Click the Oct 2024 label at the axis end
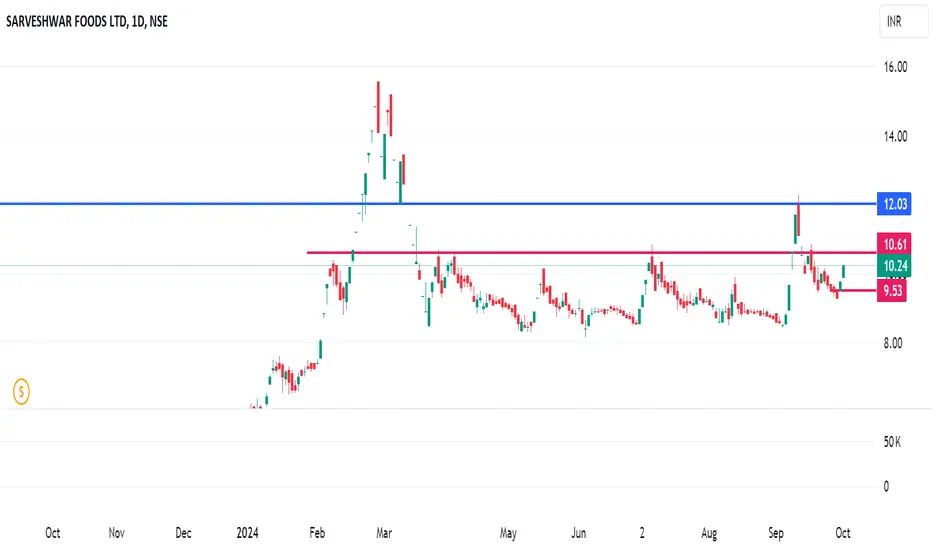Screen dimensions: 932x550 click(843, 533)
